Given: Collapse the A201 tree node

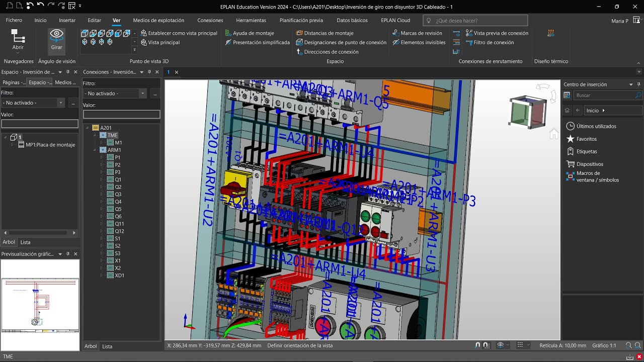Looking at the screenshot, I should click(x=87, y=128).
